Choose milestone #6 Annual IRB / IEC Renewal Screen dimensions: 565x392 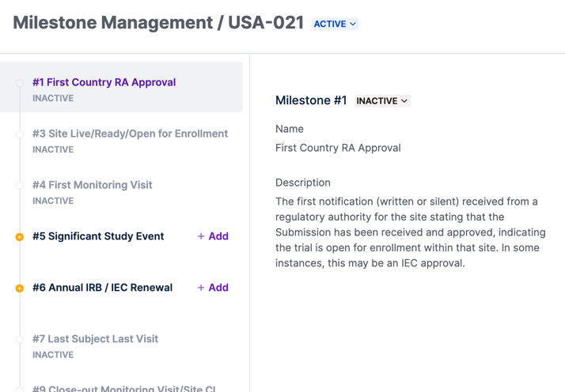point(102,288)
